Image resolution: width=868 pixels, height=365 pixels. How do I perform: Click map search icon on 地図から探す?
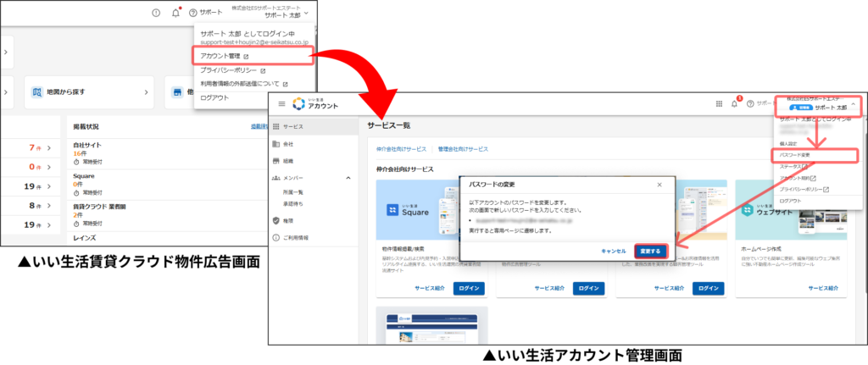click(x=37, y=91)
